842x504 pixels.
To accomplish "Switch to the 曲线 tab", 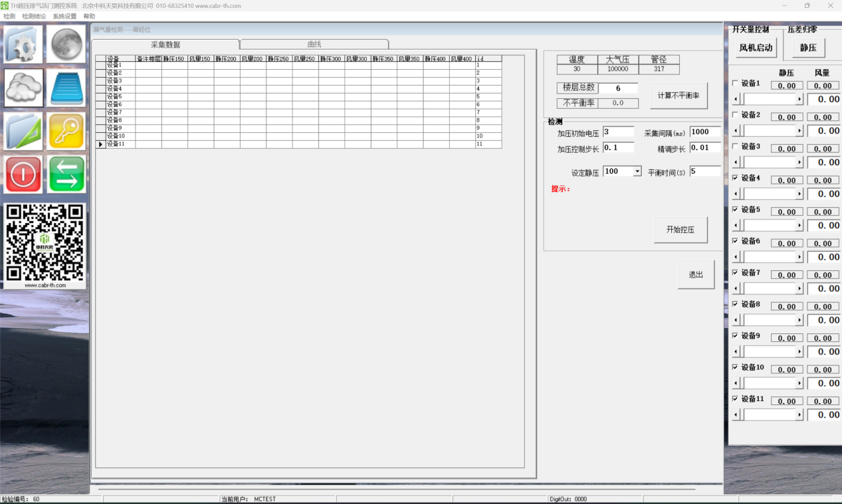I will click(314, 44).
